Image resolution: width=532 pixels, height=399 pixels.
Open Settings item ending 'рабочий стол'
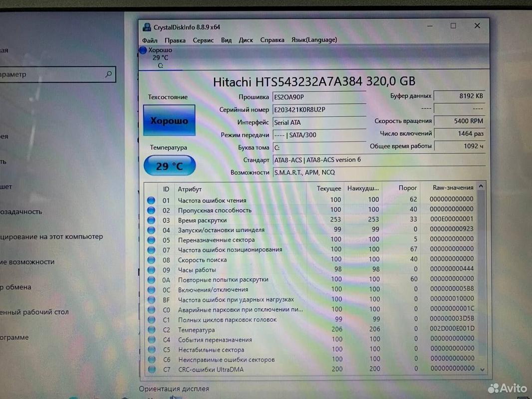click(34, 312)
